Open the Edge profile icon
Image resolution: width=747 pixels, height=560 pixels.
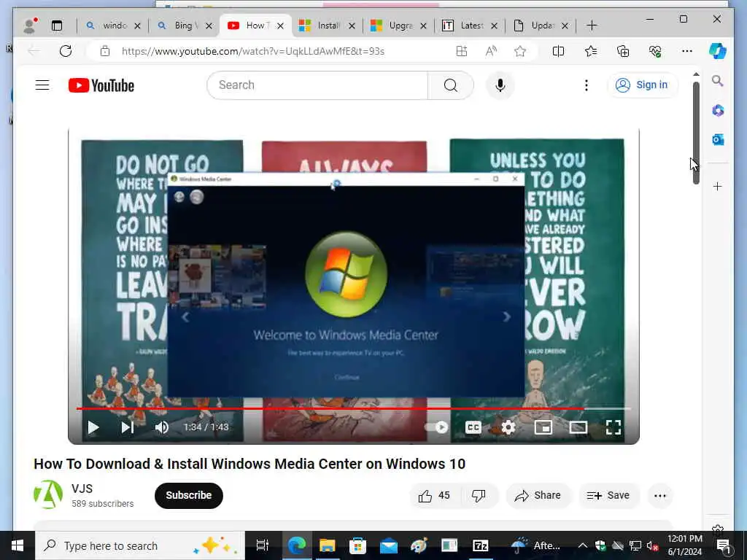coord(30,26)
